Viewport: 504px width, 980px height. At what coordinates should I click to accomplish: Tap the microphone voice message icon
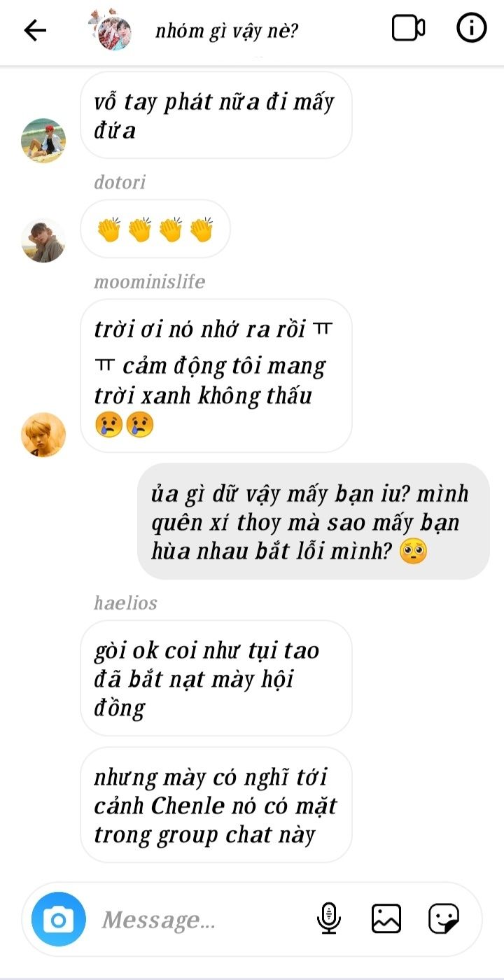[x=328, y=918]
